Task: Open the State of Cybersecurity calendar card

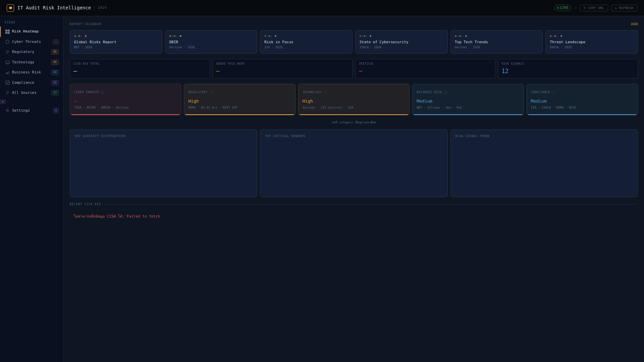Action: pos(401,42)
